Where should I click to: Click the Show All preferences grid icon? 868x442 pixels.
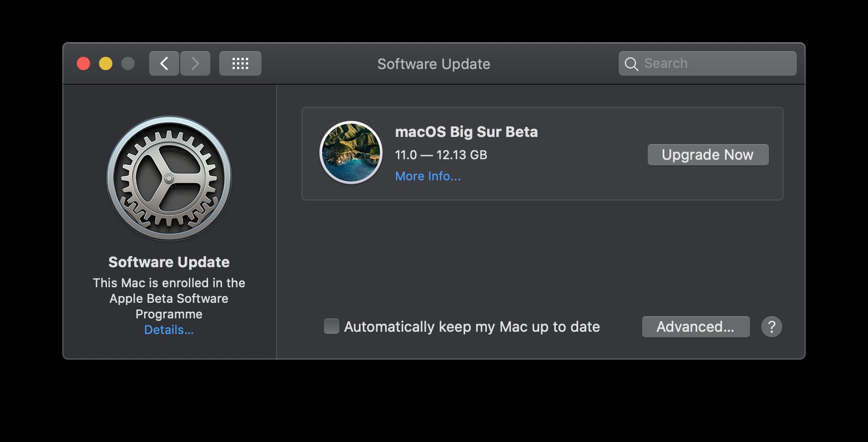pyautogui.click(x=240, y=63)
